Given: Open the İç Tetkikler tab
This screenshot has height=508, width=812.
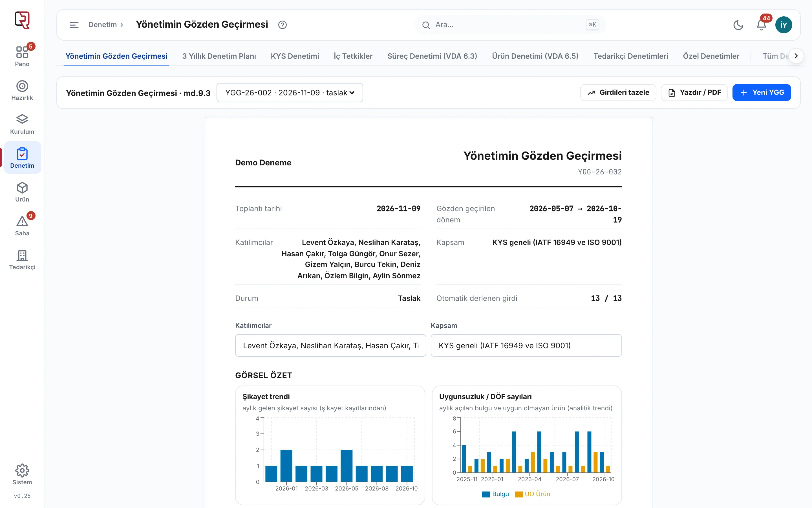Looking at the screenshot, I should coord(353,56).
